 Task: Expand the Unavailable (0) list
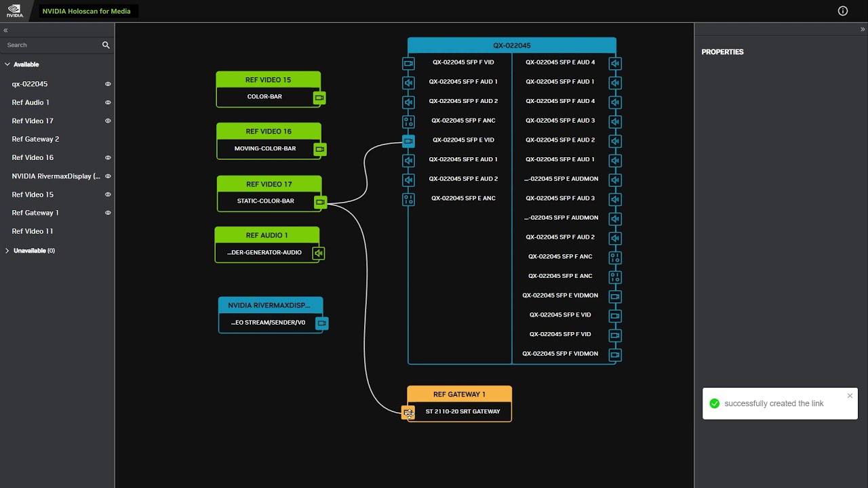click(x=7, y=251)
